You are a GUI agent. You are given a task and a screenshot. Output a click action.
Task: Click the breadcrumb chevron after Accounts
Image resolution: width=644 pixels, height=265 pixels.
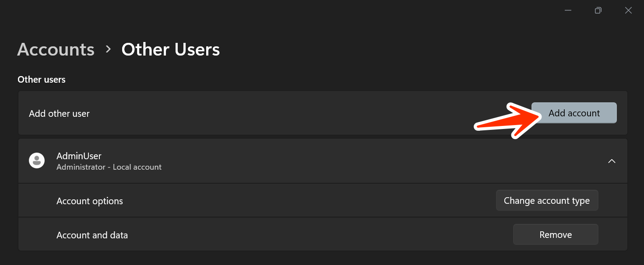108,49
